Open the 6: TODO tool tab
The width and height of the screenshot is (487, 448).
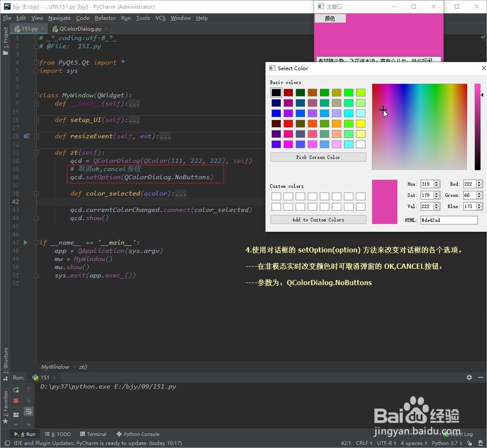tap(58, 434)
